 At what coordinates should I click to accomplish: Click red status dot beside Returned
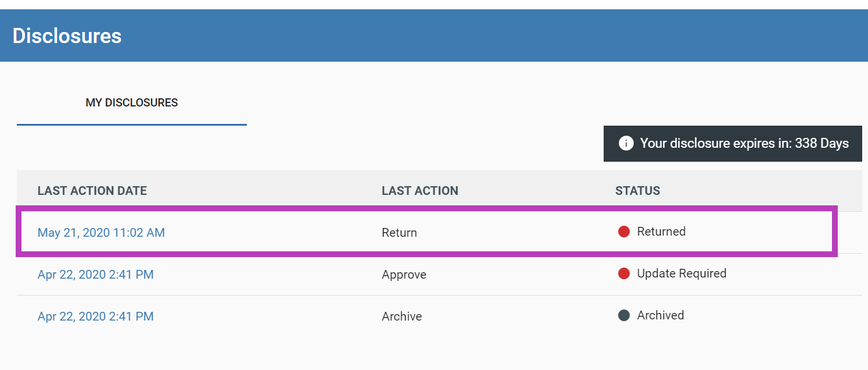point(624,232)
